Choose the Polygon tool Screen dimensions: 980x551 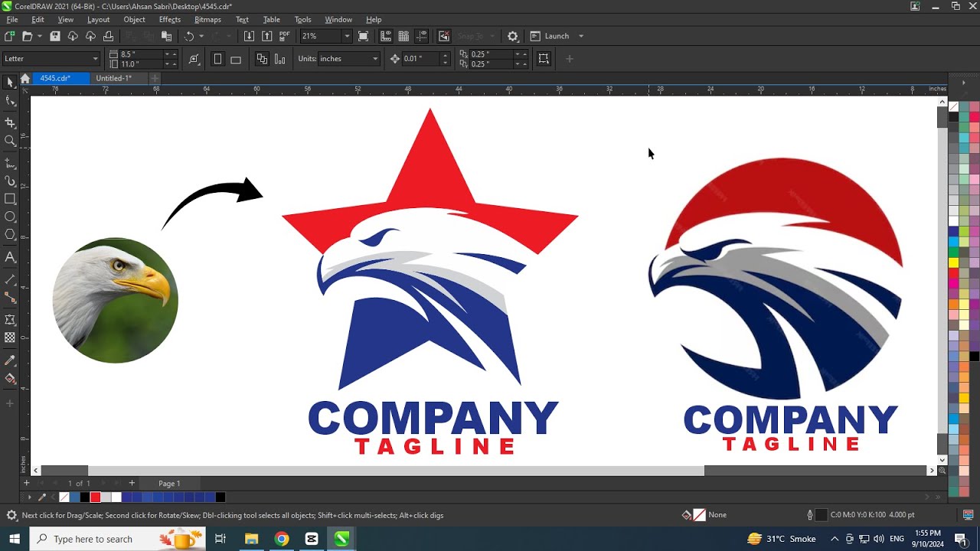(x=10, y=235)
